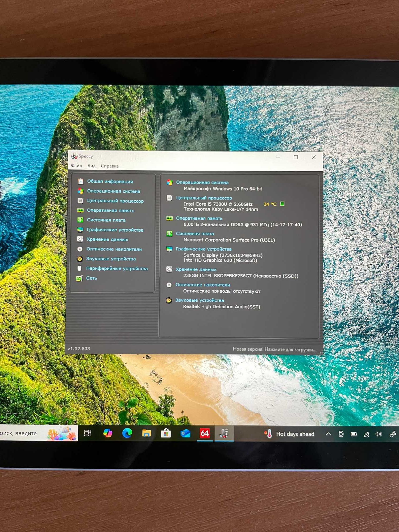
Task: Click the Speccy icon in the title bar
Action: (x=74, y=156)
